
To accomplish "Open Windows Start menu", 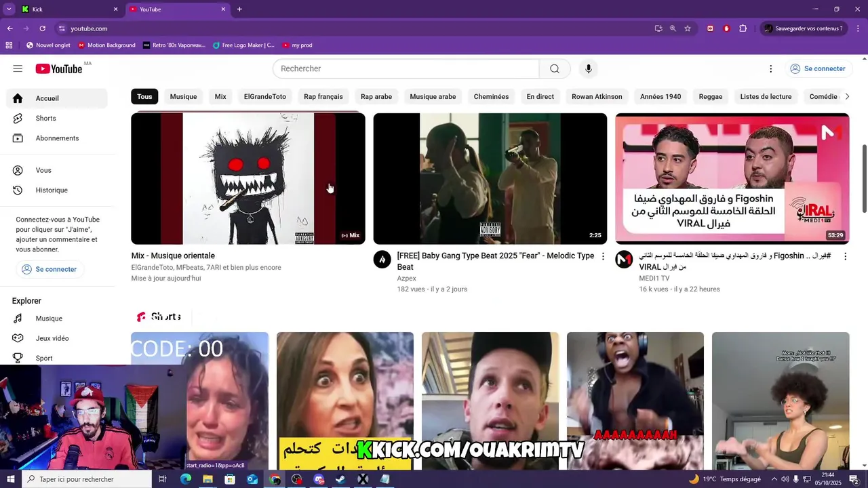I will (x=10, y=479).
